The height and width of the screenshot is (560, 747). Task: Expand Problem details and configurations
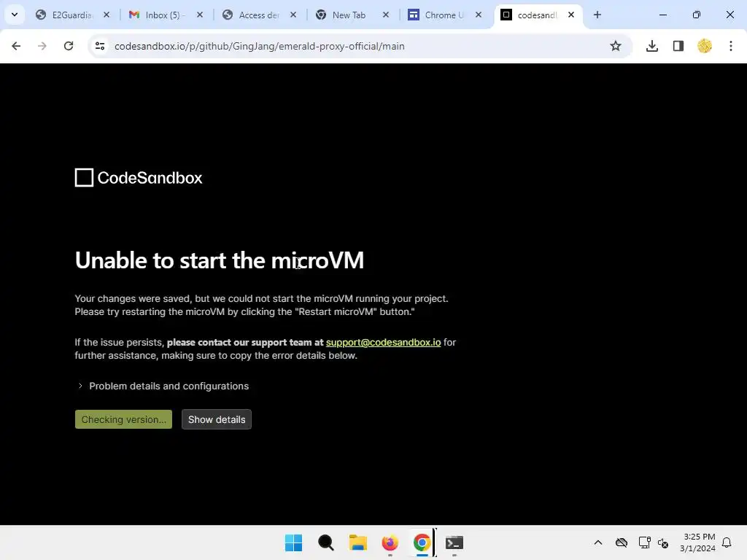[x=163, y=386]
